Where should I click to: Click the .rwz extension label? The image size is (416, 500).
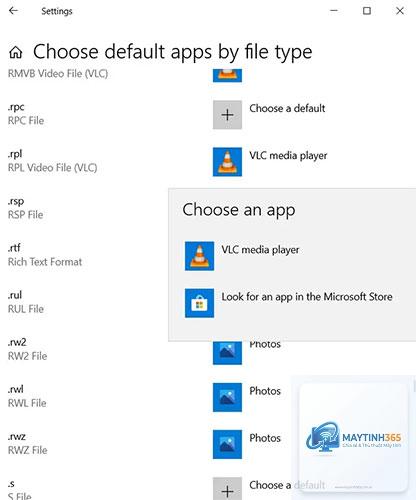coord(17,437)
